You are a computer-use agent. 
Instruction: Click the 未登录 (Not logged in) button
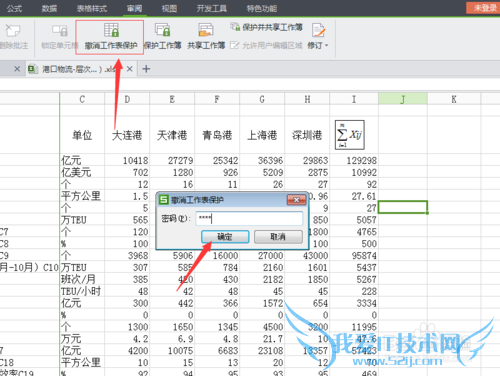[x=483, y=8]
